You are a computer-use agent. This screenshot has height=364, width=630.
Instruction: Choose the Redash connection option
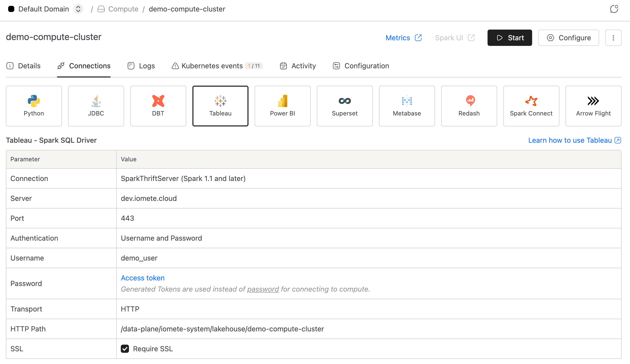coord(469,106)
